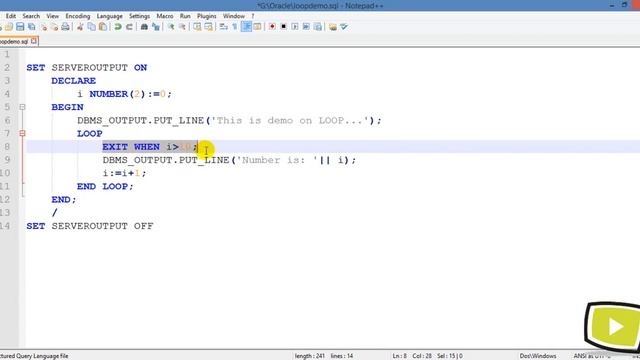
Task: Zoom in with the toolbar magnifier icon
Action: [171, 27]
